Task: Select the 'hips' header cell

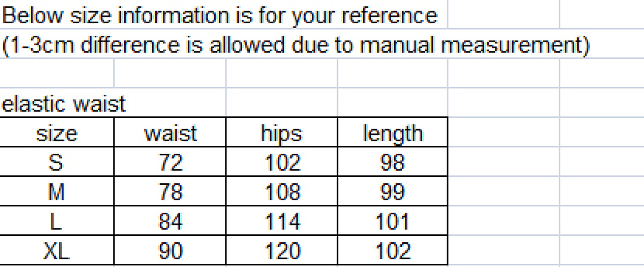Action: (x=281, y=132)
